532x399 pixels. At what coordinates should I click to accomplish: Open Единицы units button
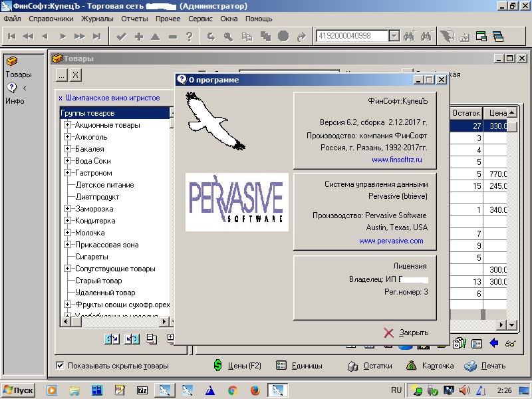(x=299, y=366)
